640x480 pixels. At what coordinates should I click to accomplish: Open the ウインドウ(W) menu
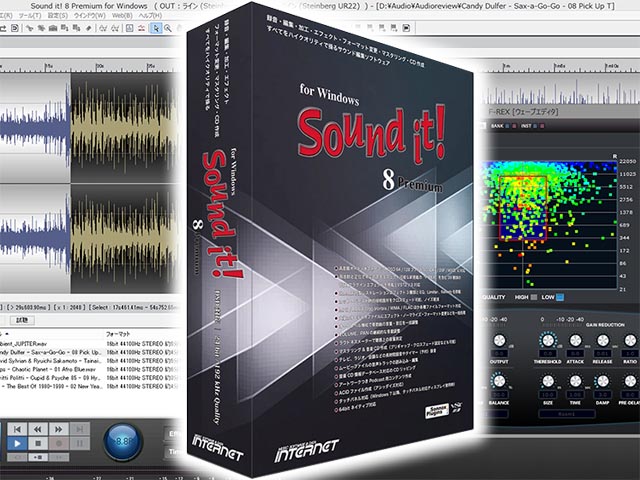89,16
